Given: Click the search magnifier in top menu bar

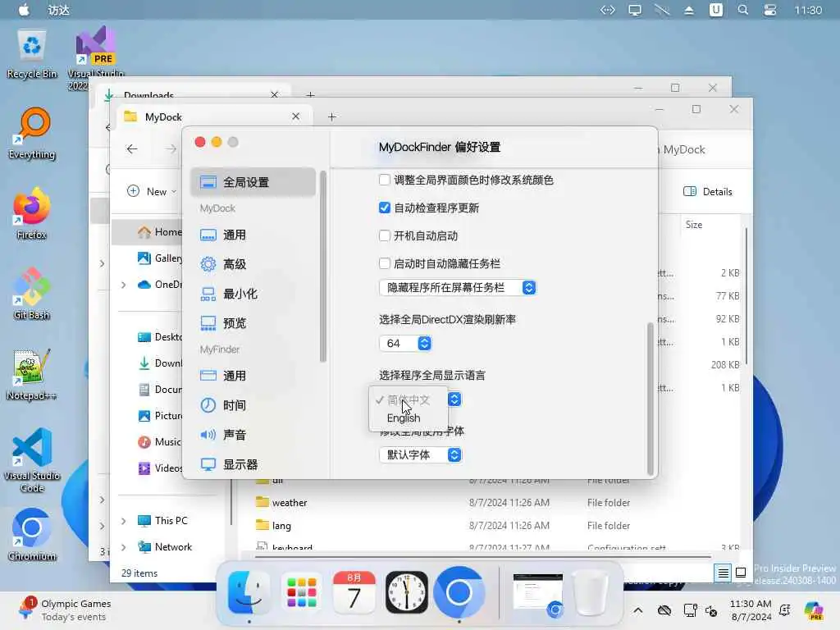Looking at the screenshot, I should [x=742, y=10].
